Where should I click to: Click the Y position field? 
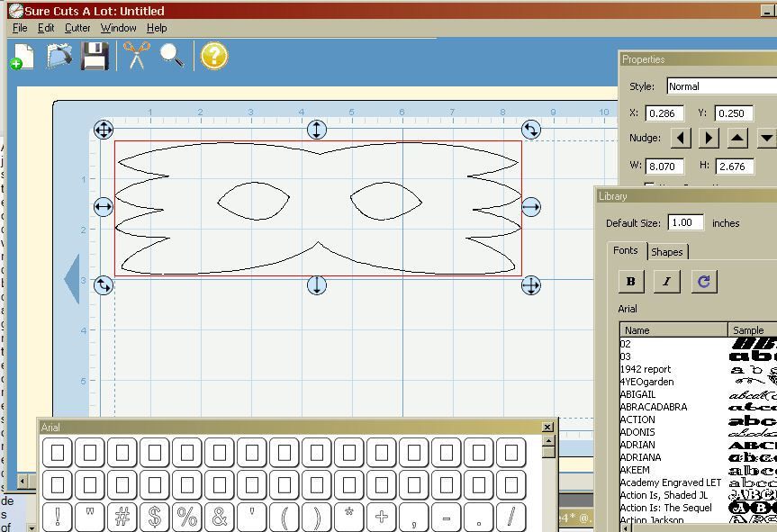(x=734, y=113)
